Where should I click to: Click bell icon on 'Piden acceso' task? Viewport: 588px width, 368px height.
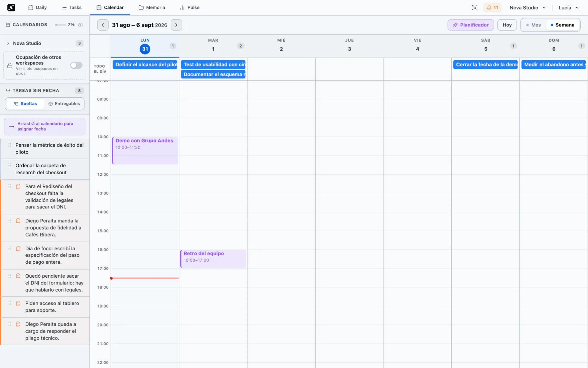point(18,303)
